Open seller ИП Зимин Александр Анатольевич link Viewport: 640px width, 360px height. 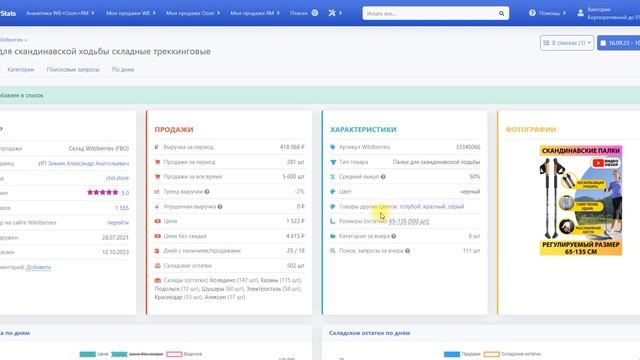click(83, 163)
